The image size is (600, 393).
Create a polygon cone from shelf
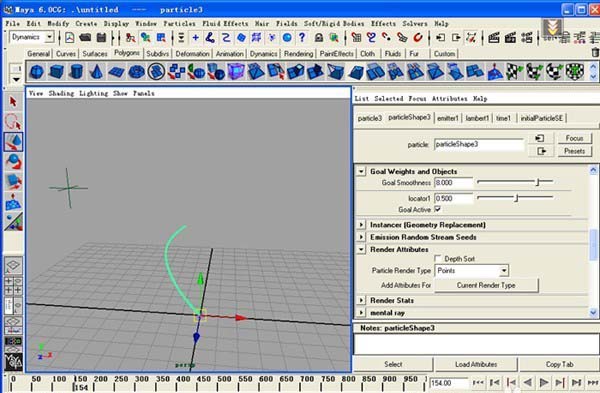point(96,72)
